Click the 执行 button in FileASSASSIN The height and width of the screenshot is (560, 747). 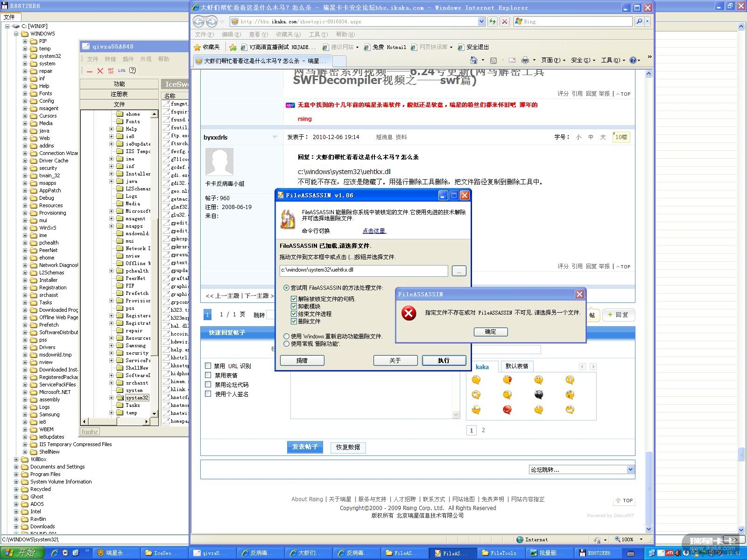pos(444,360)
